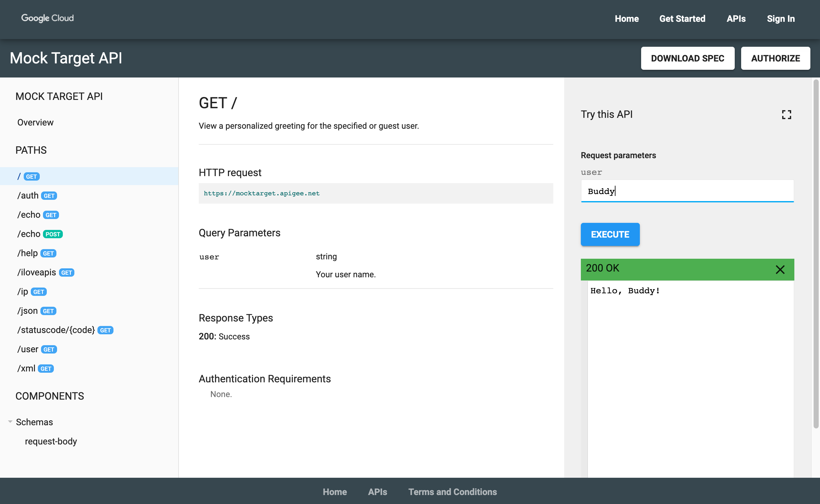This screenshot has width=820, height=504.
Task: Click the Overview link in sidebar
Action: pos(35,122)
